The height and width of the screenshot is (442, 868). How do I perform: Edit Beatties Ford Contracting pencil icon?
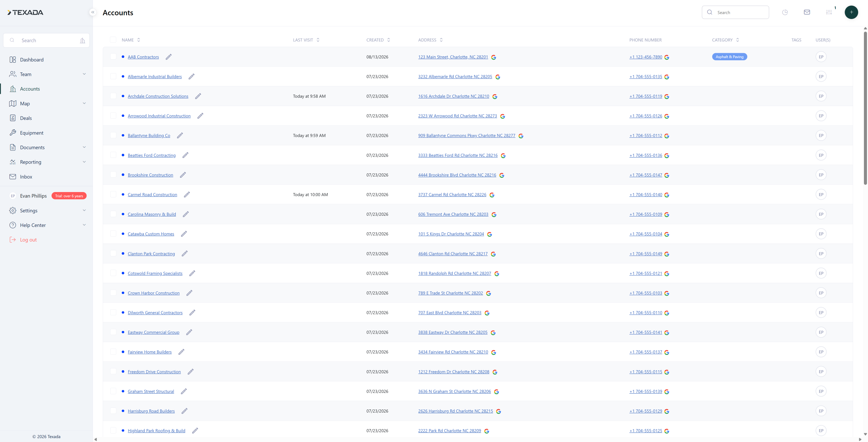click(185, 155)
